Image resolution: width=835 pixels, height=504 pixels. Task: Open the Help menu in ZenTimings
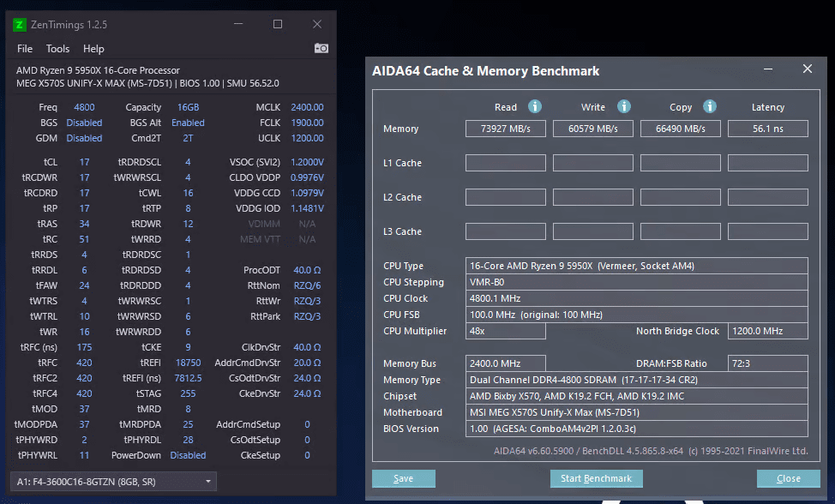(x=93, y=49)
